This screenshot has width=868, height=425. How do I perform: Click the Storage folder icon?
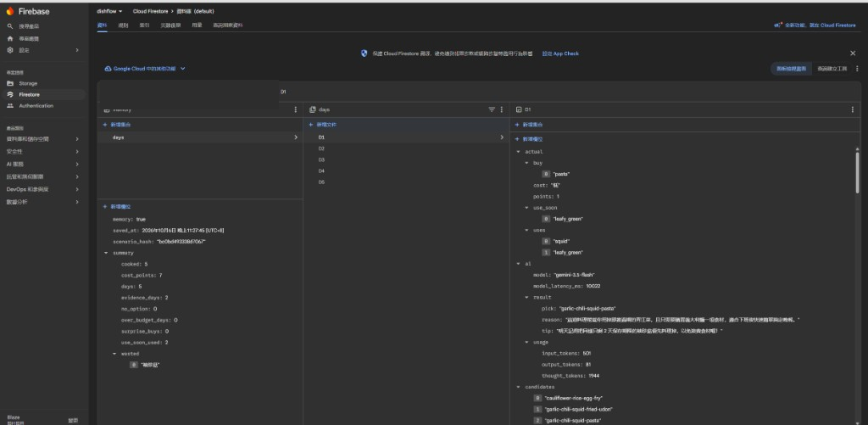click(10, 83)
